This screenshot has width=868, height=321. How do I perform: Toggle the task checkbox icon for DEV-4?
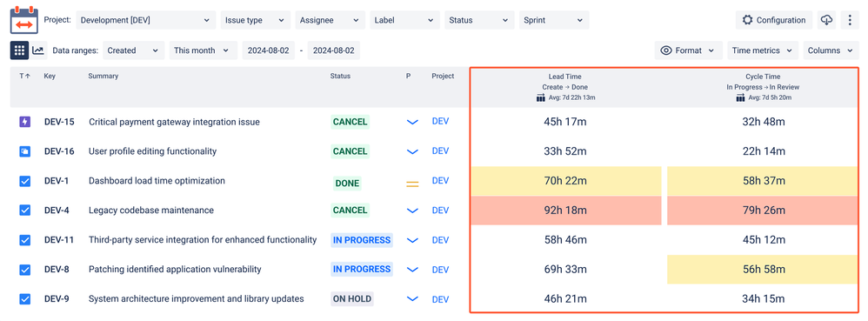pyautogui.click(x=25, y=211)
